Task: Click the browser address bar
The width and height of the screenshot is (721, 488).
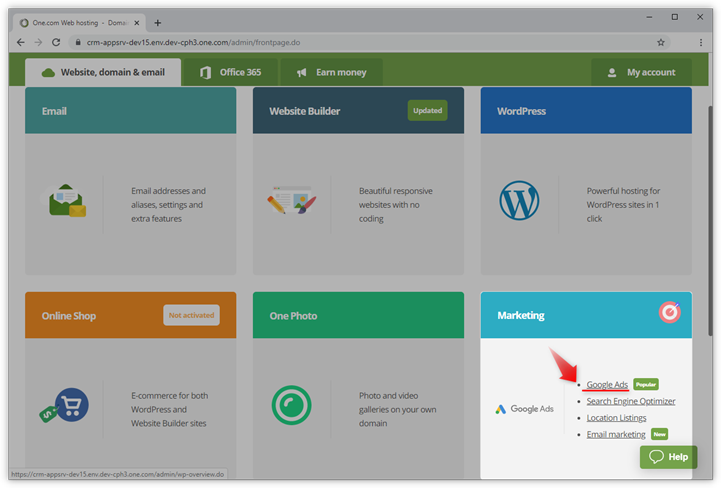Action: coord(368,42)
